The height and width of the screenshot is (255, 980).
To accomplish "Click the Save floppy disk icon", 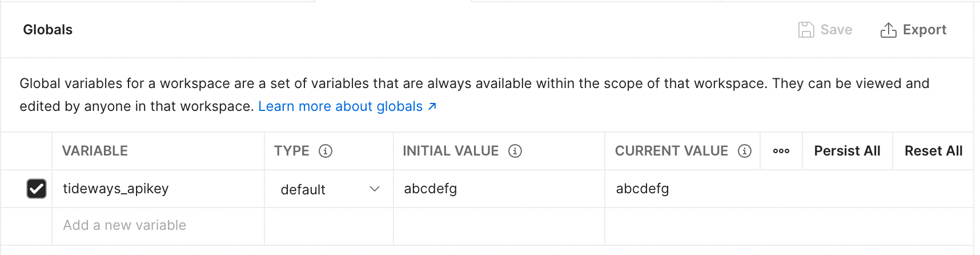I will click(806, 30).
